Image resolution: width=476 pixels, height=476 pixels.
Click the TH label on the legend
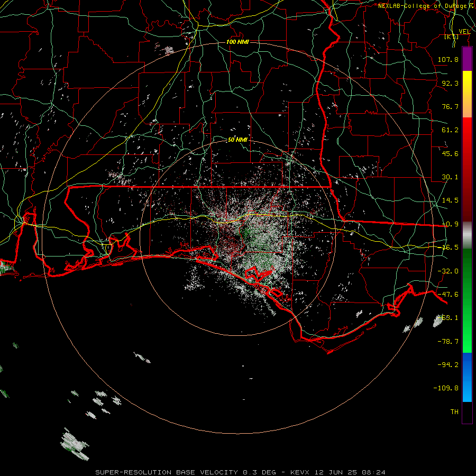(x=454, y=412)
